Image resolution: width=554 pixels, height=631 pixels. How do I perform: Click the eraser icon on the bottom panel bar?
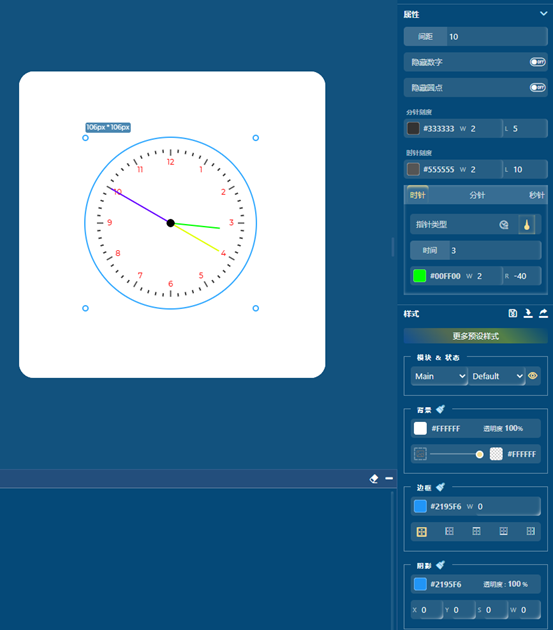click(x=373, y=478)
